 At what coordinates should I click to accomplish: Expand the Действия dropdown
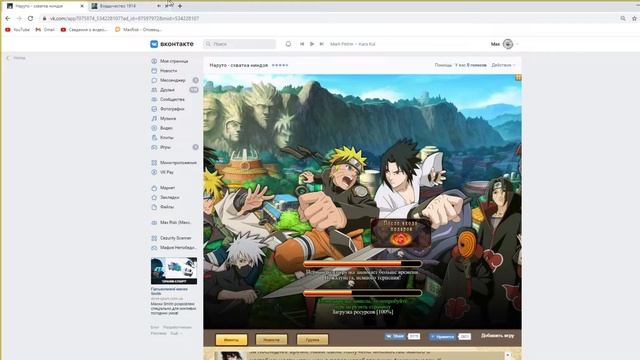coord(503,65)
